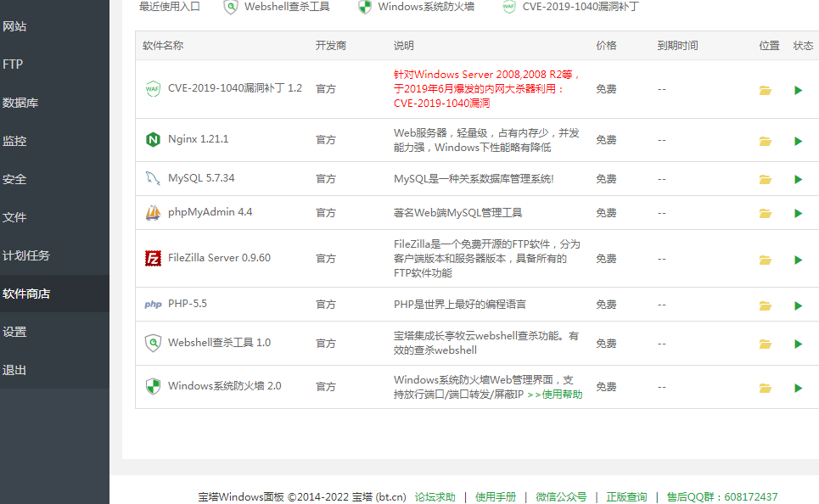Viewport: 819px width, 504px height.
Task: Click the Nginx 1.21.1 software name
Action: tap(198, 139)
